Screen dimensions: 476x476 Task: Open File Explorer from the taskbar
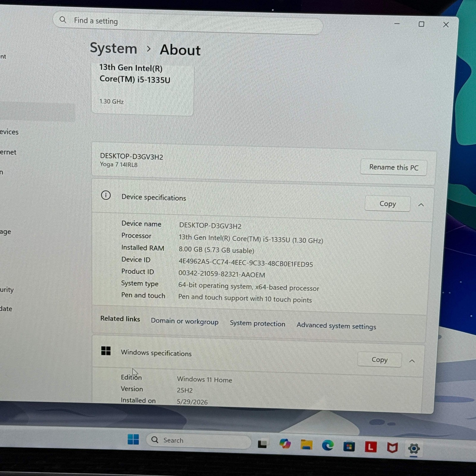coord(306,445)
